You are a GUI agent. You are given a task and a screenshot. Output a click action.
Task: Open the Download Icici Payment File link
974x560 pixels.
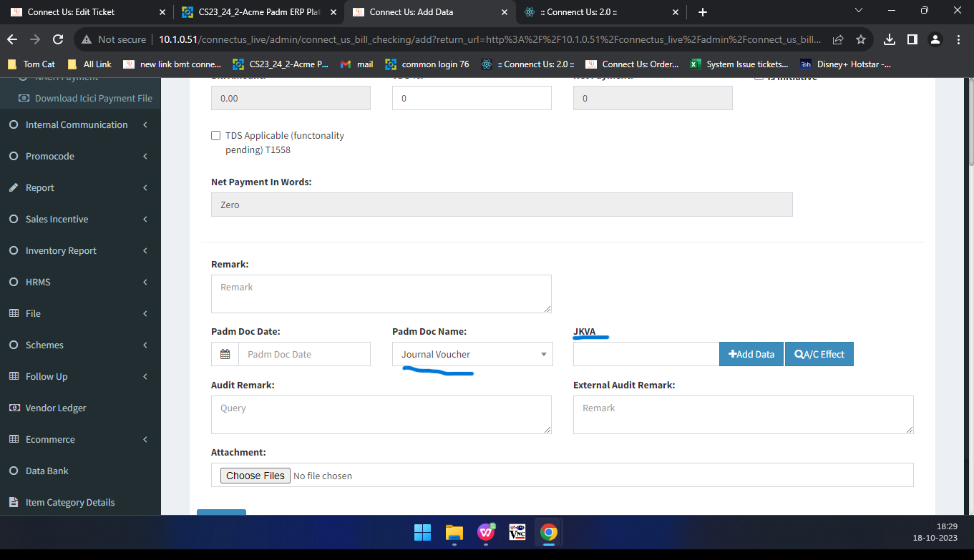[86, 98]
